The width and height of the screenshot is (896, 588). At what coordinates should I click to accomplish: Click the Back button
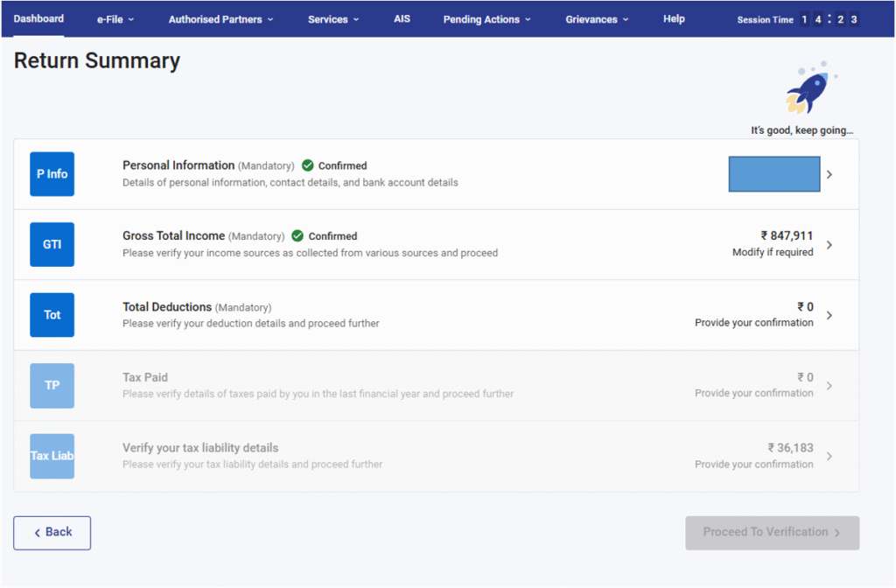52,532
